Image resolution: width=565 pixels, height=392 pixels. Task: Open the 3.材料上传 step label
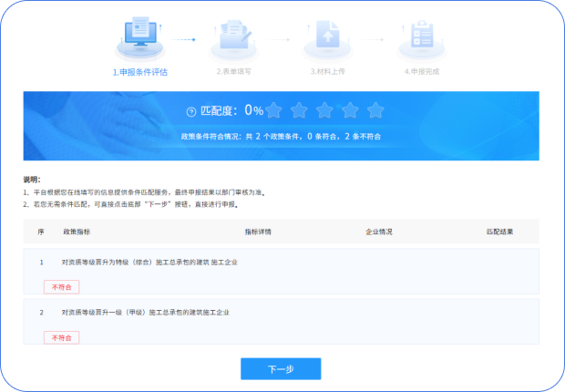click(x=325, y=71)
